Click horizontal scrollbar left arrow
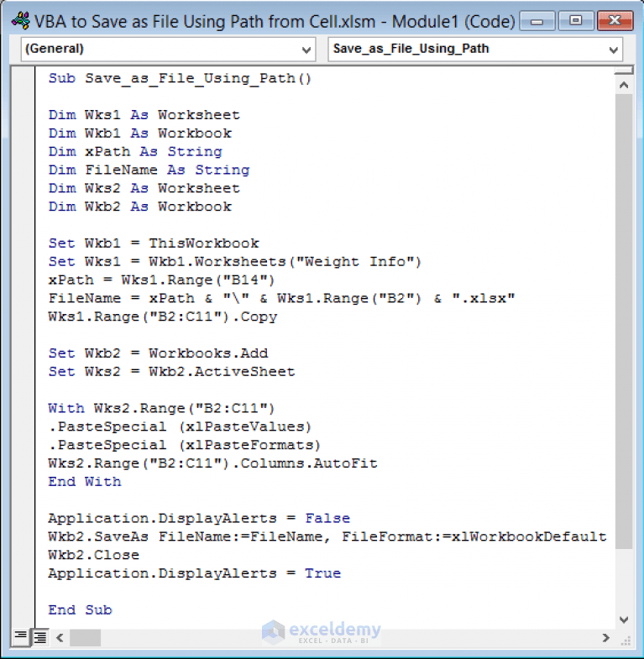The image size is (644, 659). (x=60, y=638)
